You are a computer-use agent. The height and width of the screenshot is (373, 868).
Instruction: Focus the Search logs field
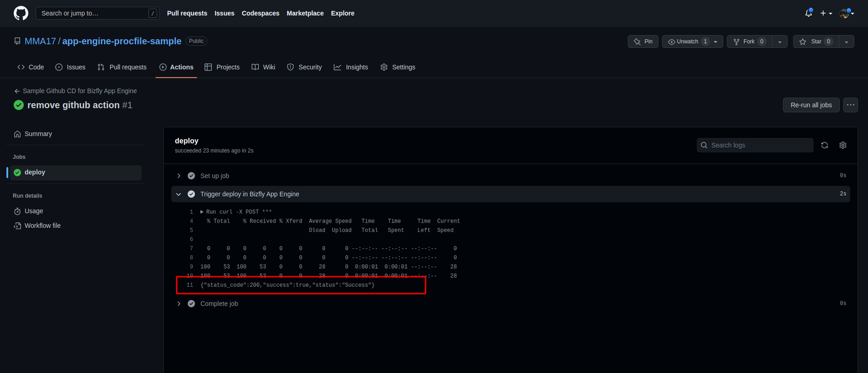(x=755, y=145)
